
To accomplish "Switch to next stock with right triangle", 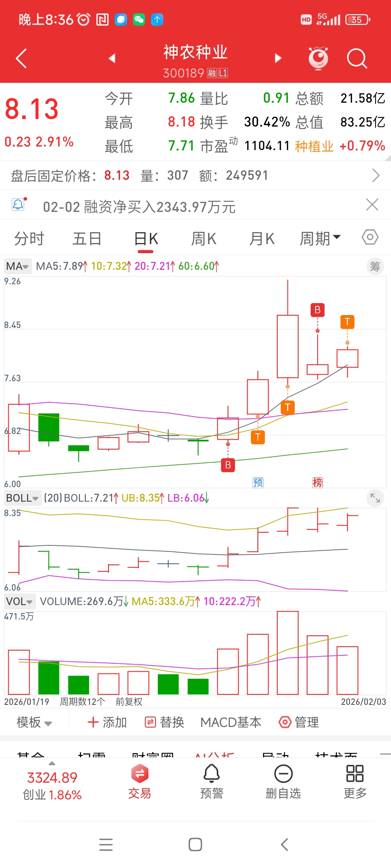I will point(278,58).
